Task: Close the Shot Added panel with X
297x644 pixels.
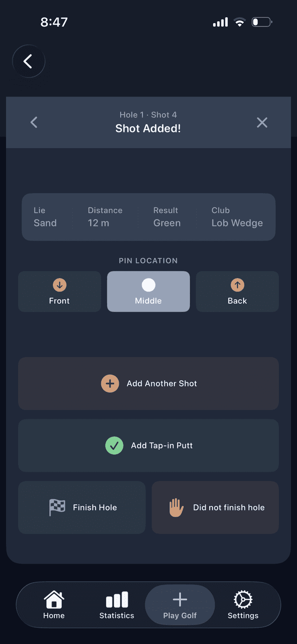Action: (x=262, y=122)
